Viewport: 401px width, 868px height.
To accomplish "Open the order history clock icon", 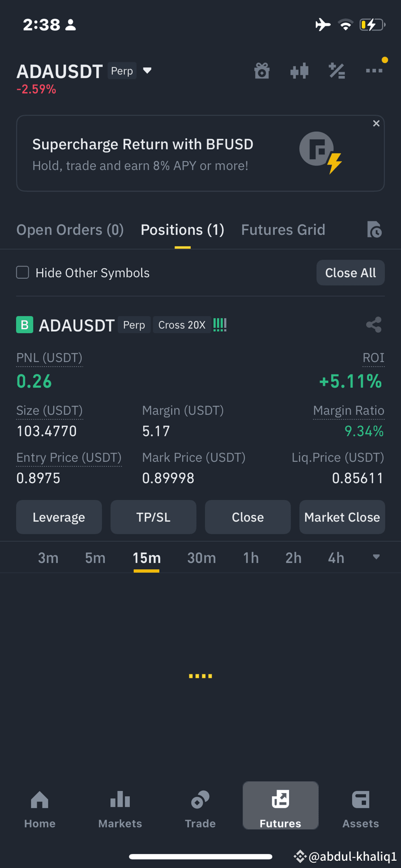I will pyautogui.click(x=374, y=229).
